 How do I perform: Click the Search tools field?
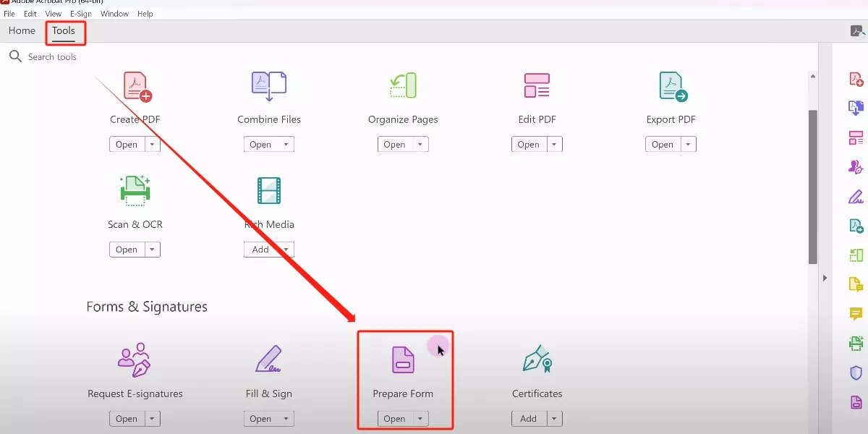coord(54,56)
